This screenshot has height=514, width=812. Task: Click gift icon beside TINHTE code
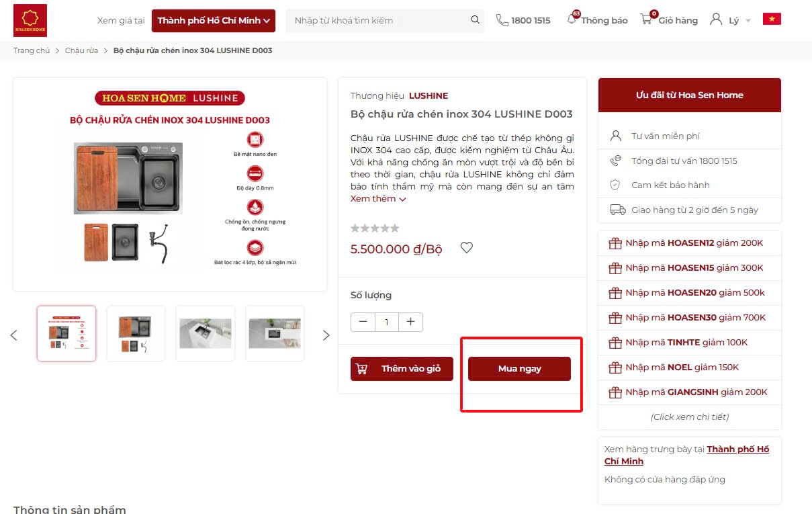[x=615, y=343]
